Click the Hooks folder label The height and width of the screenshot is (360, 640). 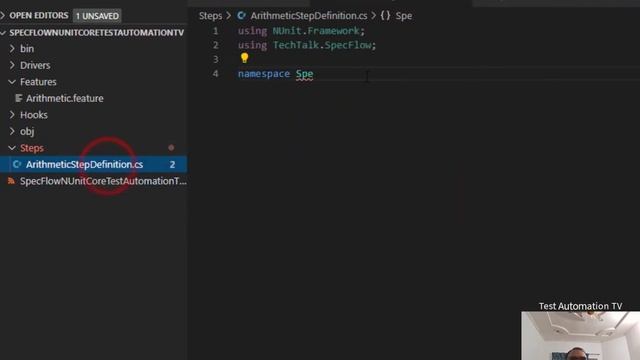point(34,115)
